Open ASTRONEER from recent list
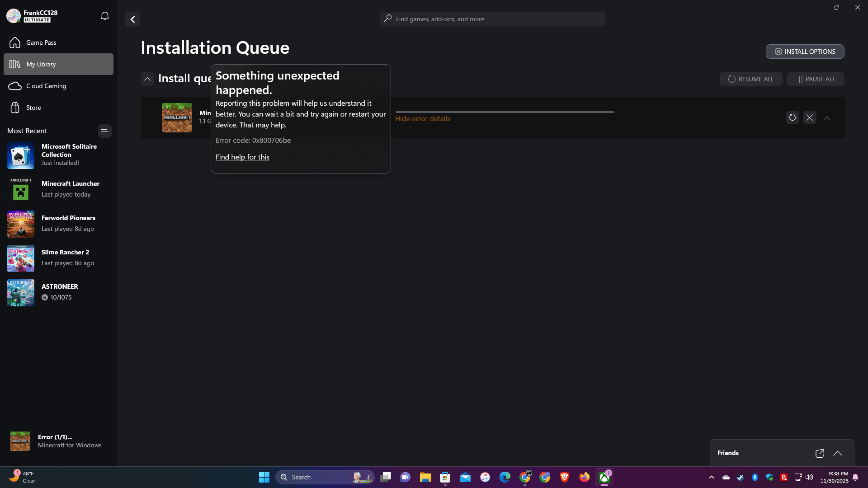Screen dimensions: 868x488 58,292
